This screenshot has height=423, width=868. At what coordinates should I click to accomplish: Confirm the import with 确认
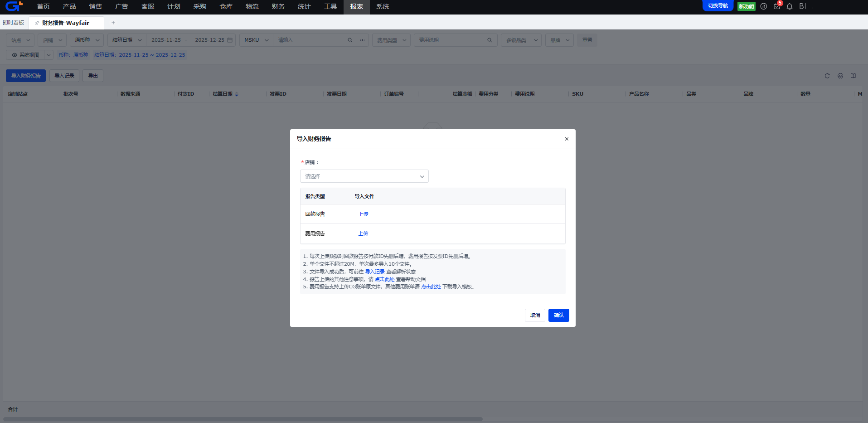pos(559,315)
